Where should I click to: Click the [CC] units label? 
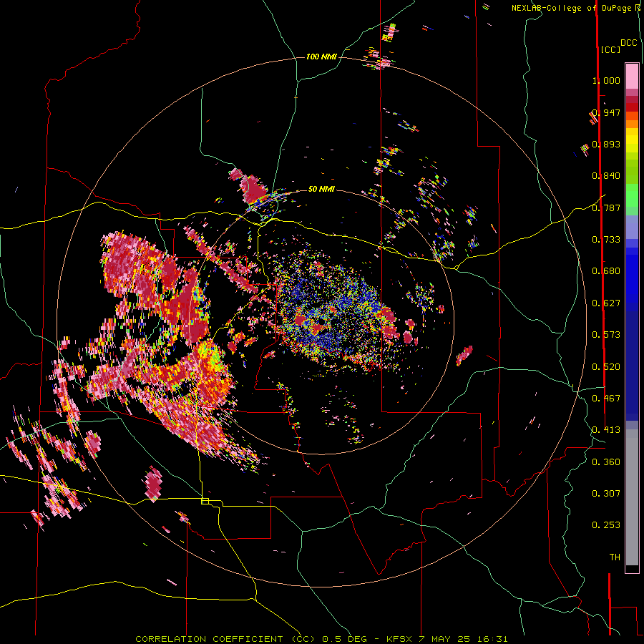(x=610, y=49)
